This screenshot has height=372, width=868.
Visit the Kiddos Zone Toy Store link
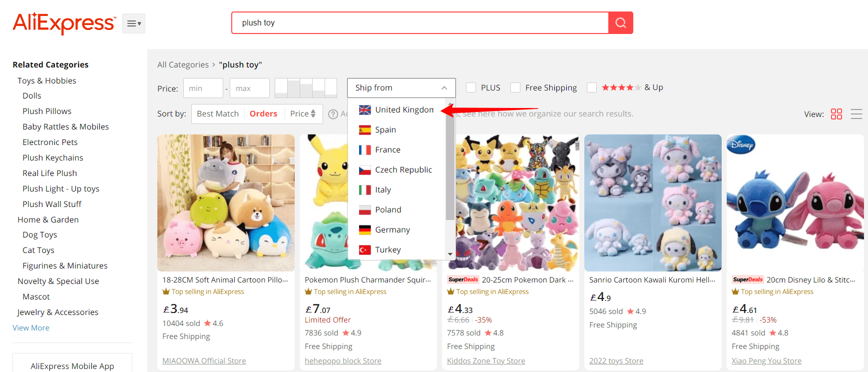click(x=486, y=361)
